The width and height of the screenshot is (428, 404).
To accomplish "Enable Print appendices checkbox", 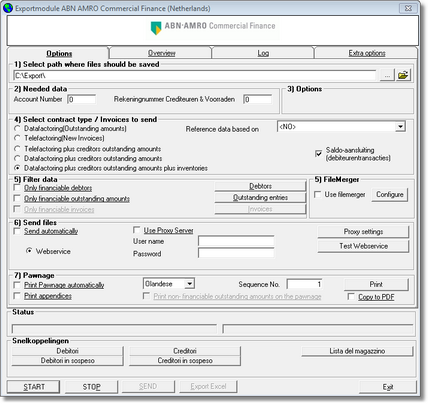I will (17, 296).
